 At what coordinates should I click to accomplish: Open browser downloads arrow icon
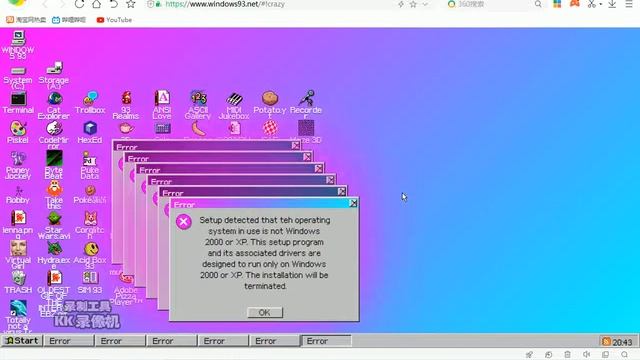(x=612, y=4)
